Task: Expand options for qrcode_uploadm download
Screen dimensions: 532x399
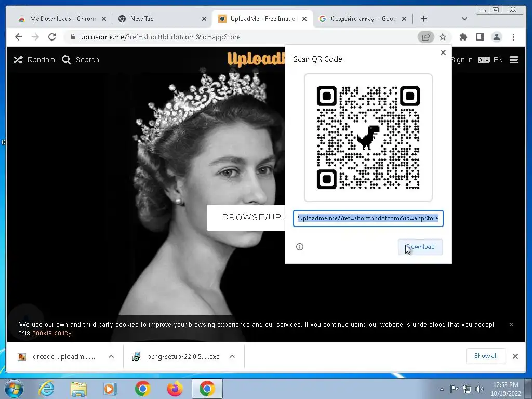Action: click(x=111, y=356)
